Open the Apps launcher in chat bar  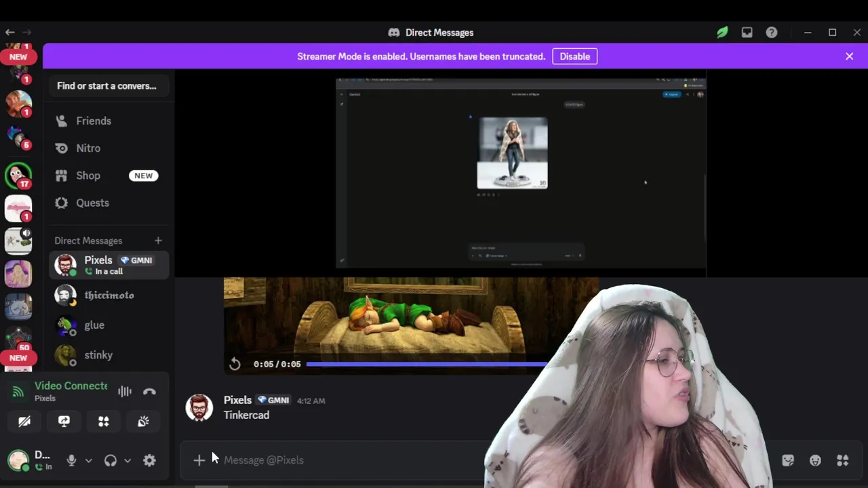tap(843, 460)
